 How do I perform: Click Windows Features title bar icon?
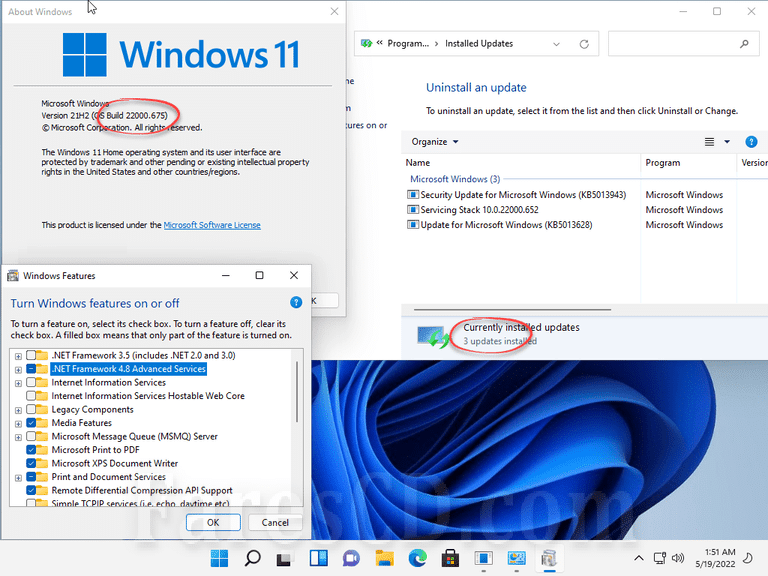13,276
